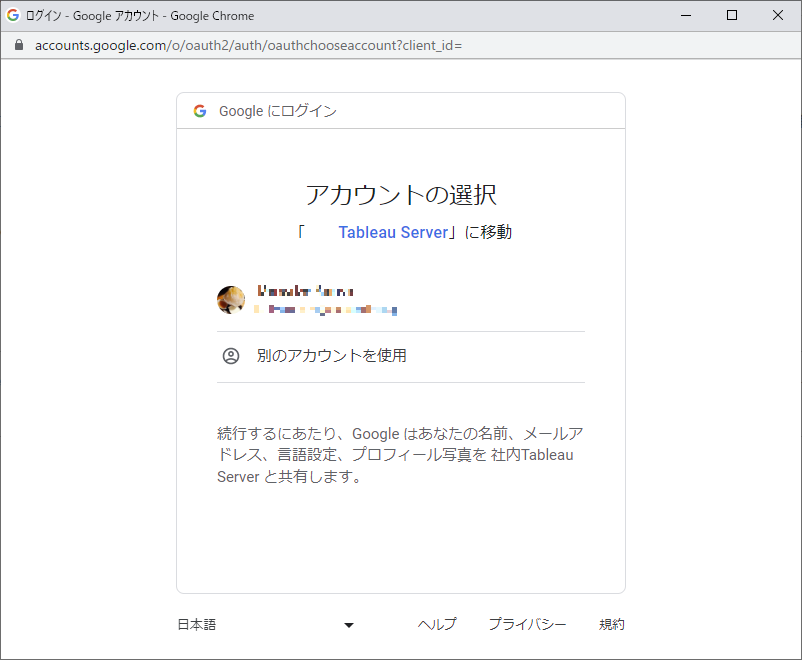View the 規約 terms page
This screenshot has width=802, height=660.
click(611, 624)
